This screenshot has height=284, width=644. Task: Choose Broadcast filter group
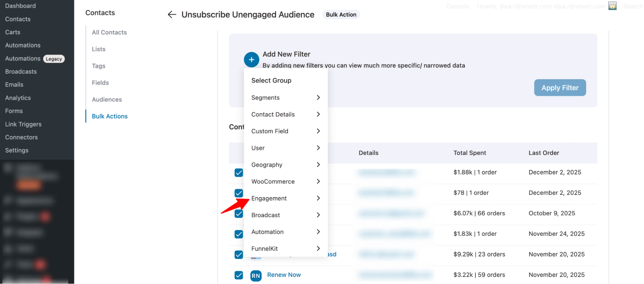click(x=286, y=215)
